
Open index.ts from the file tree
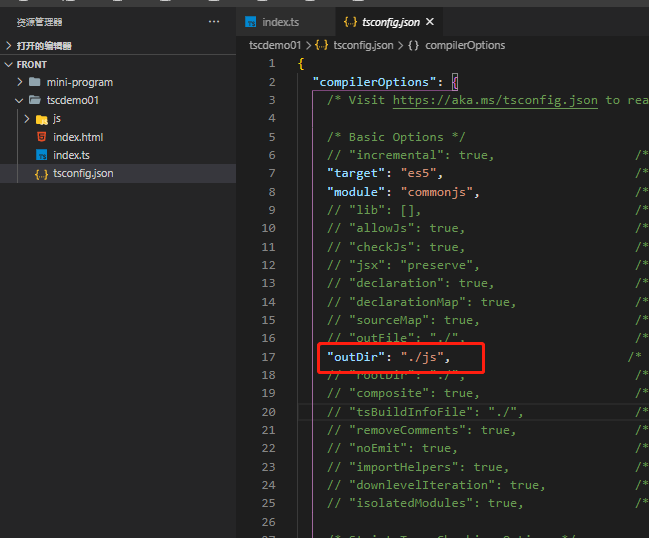click(x=71, y=155)
